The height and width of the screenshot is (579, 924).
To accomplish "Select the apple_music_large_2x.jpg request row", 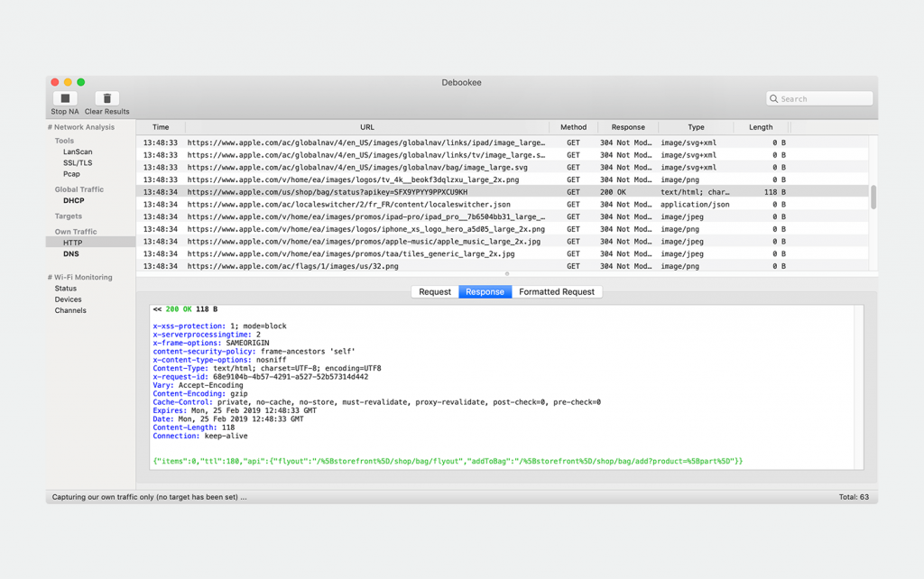I will click(x=503, y=242).
